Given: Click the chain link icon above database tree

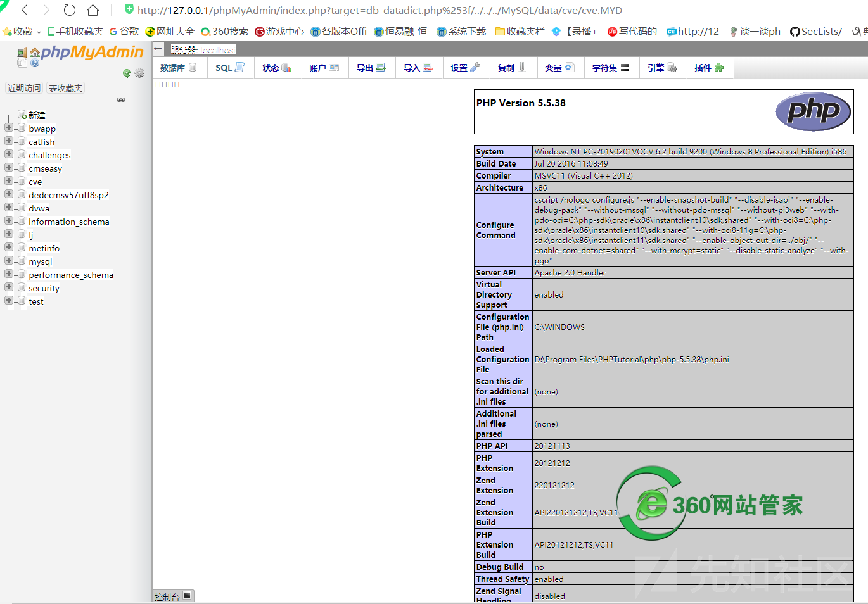Looking at the screenshot, I should click(121, 99).
